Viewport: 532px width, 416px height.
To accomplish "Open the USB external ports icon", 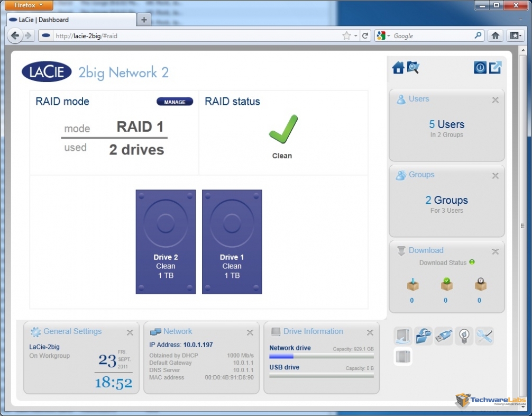I will 444,336.
